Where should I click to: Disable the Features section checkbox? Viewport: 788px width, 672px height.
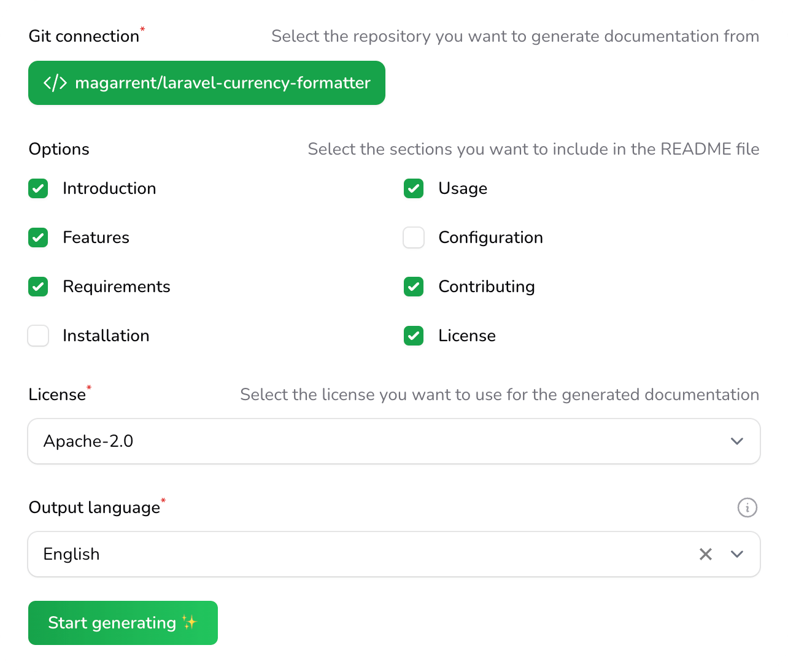point(38,238)
